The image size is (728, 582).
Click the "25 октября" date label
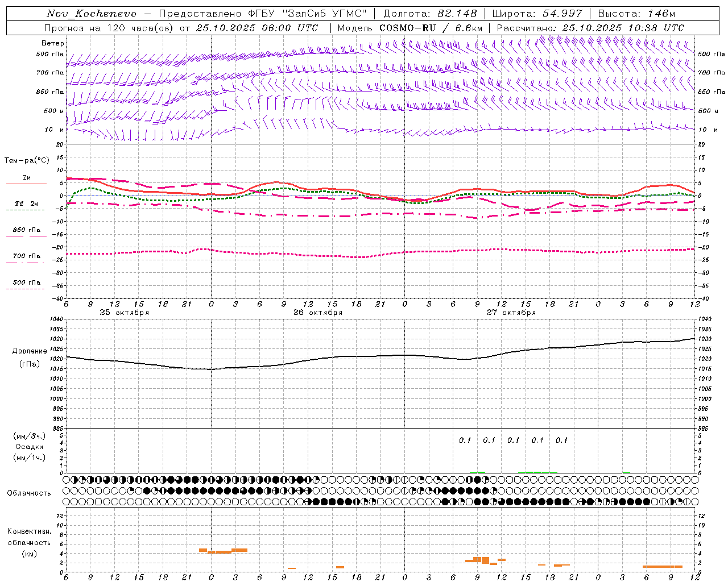(125, 313)
